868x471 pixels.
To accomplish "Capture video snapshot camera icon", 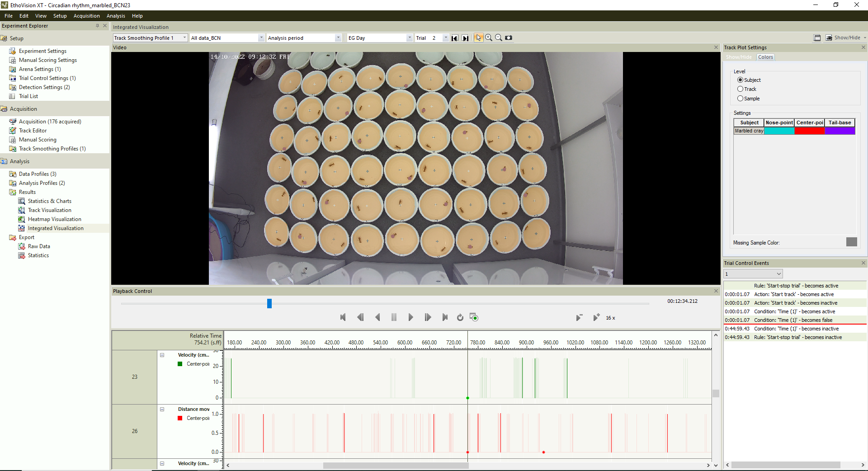I will 509,38.
